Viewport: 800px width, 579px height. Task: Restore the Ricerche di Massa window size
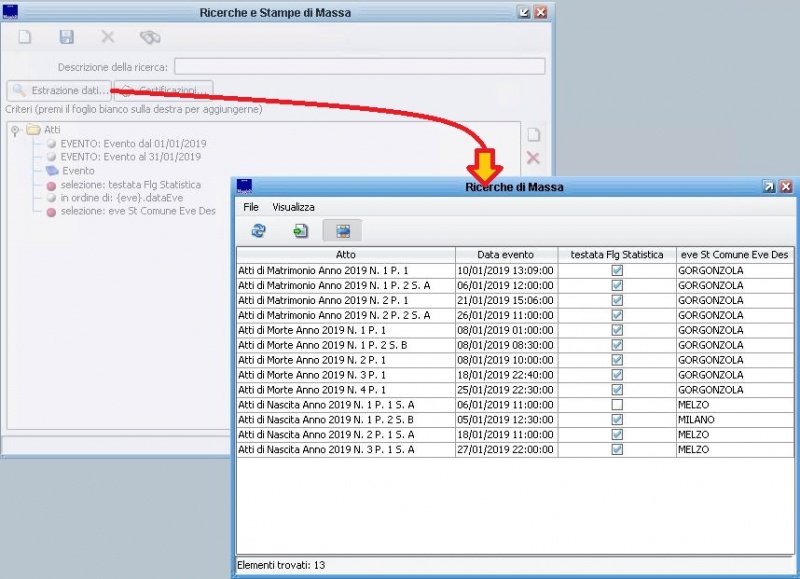(x=769, y=187)
